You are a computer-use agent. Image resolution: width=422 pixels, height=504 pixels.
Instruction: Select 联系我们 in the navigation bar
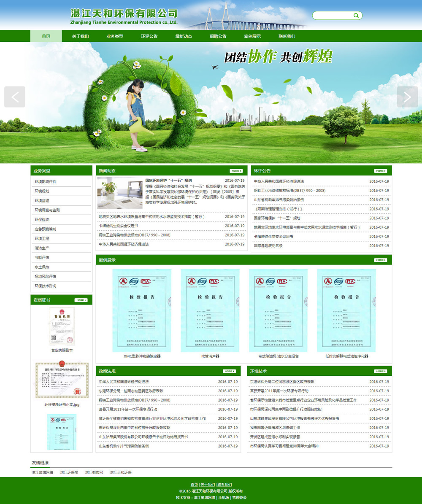287,36
